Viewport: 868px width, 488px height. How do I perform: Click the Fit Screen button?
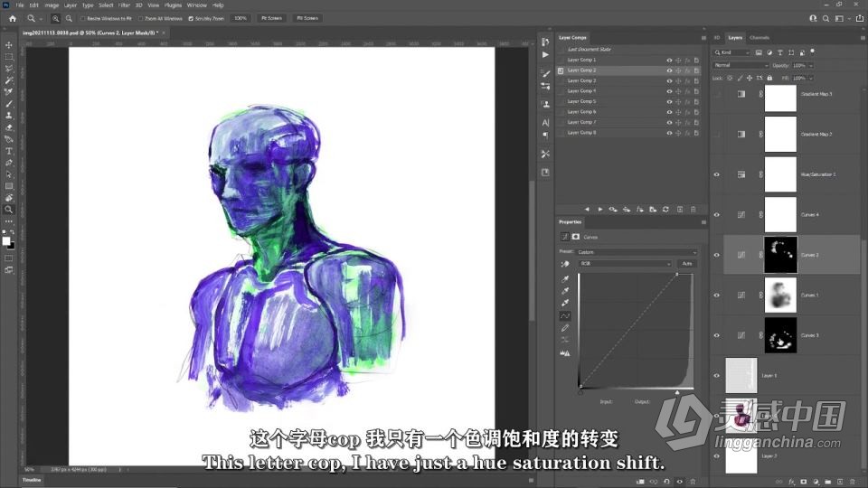coord(271,18)
